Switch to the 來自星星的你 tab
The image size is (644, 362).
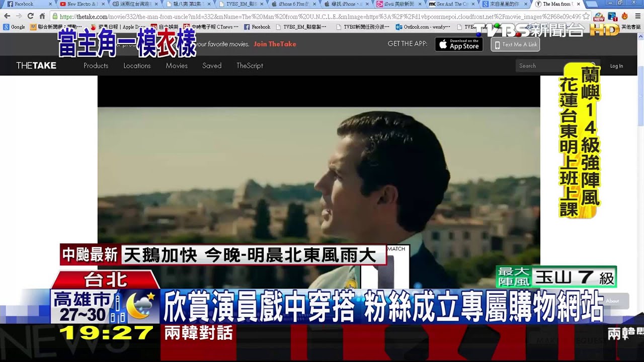(505, 4)
